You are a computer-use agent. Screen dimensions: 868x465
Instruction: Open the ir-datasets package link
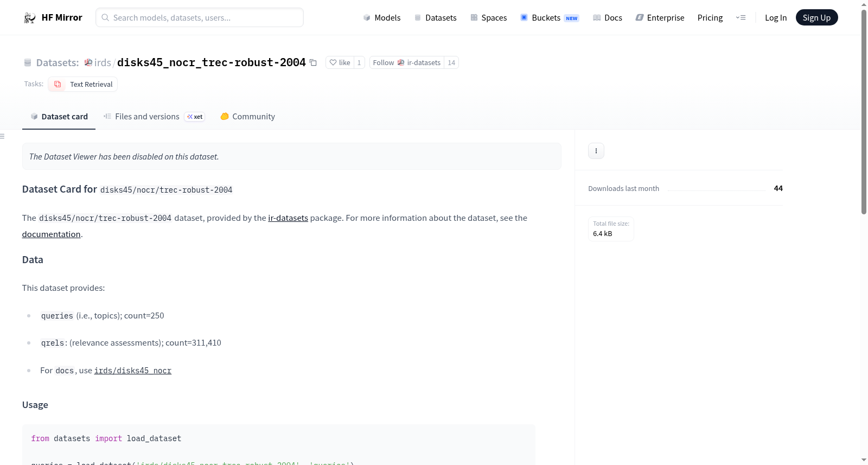pos(288,218)
